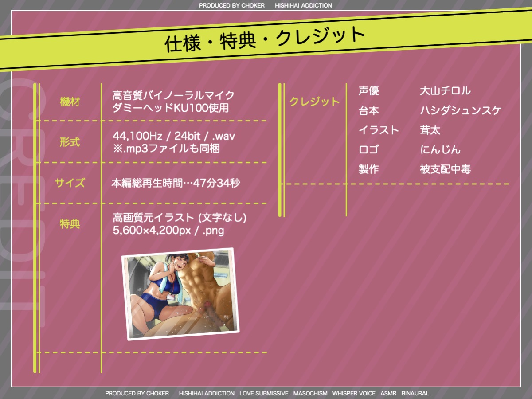The height and width of the screenshot is (399, 532).
Task: Select the 特典 section label
Action: tap(70, 224)
